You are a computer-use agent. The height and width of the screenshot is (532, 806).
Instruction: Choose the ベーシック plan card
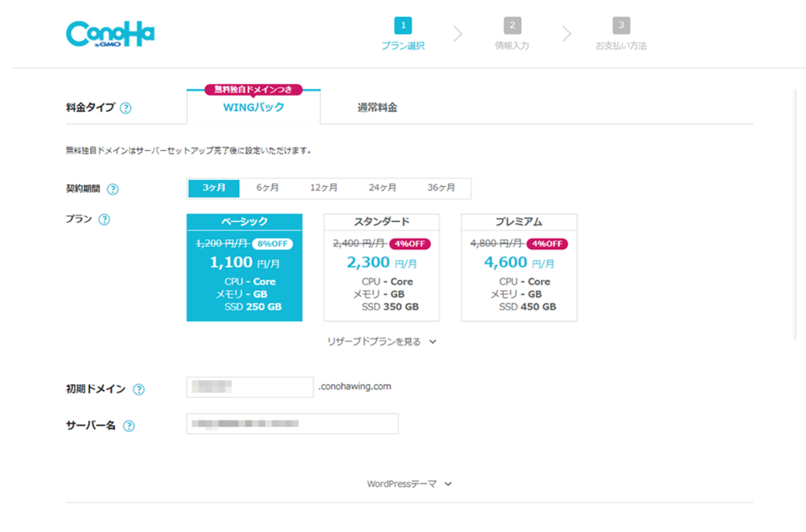tap(244, 267)
